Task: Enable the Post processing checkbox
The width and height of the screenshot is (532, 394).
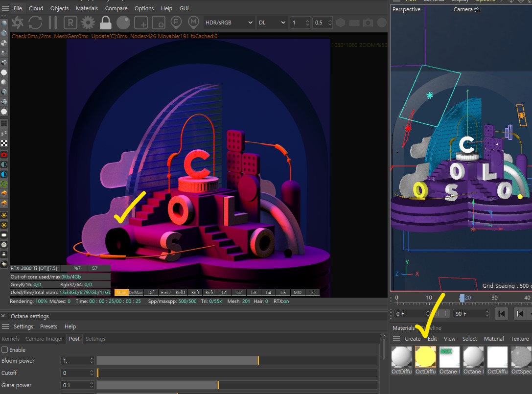Action: coord(5,349)
